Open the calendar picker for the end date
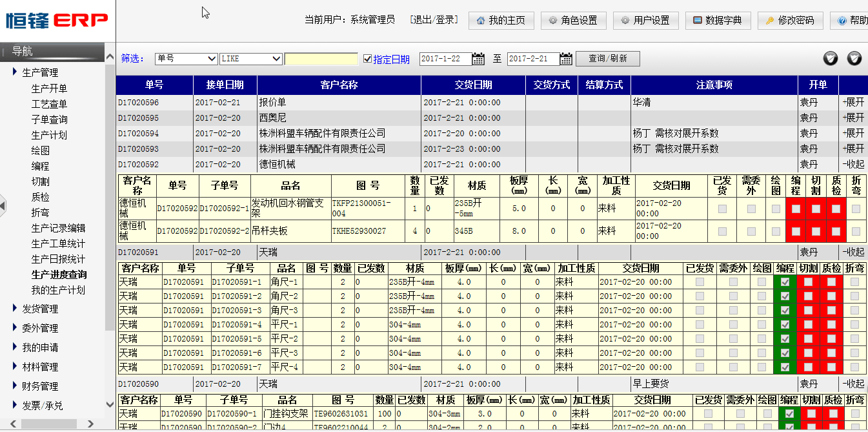The width and height of the screenshot is (868, 432). (x=565, y=58)
